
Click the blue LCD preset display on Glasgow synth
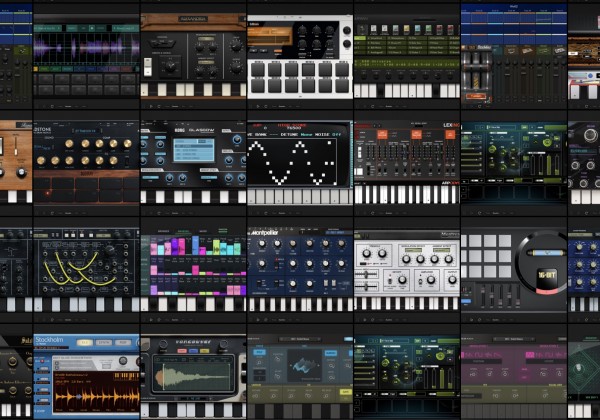194,150
